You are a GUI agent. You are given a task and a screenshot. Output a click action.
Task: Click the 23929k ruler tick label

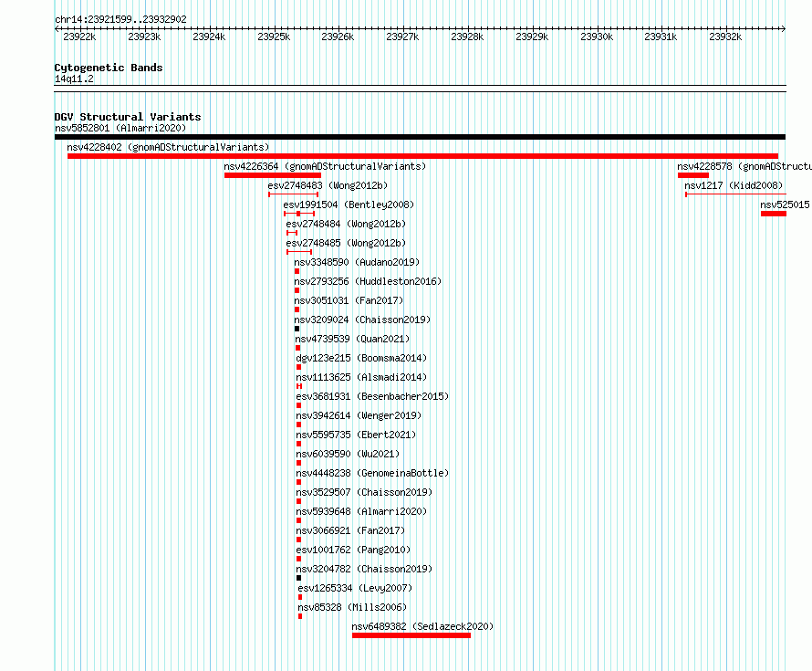coord(532,37)
